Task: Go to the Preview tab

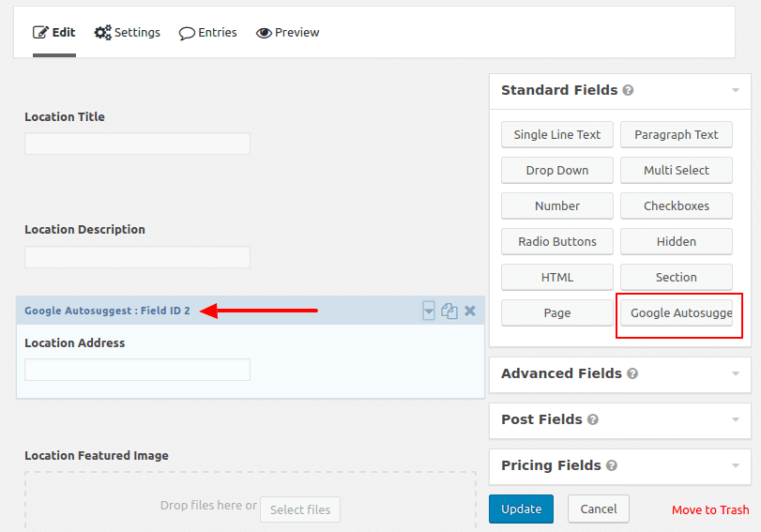Action: 288,33
